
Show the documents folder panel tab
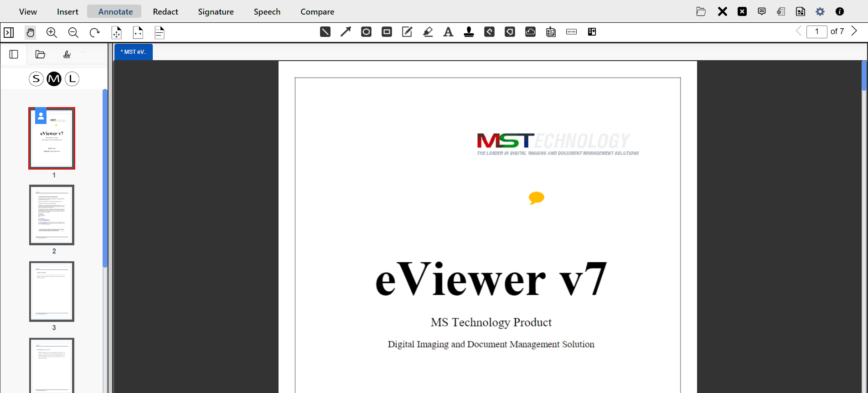40,54
